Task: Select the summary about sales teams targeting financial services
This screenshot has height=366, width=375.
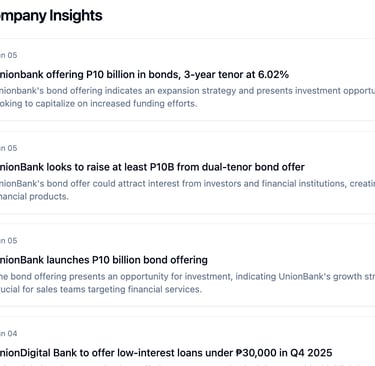Action: point(187,283)
